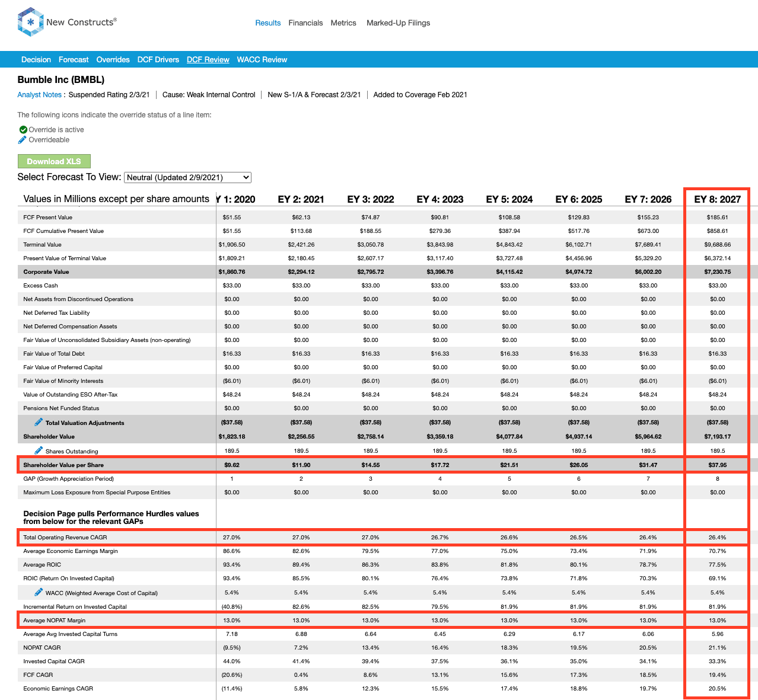Click the Value of Outstanding ESO After-Tax label
Screen dimensions: 758x700
click(71, 395)
